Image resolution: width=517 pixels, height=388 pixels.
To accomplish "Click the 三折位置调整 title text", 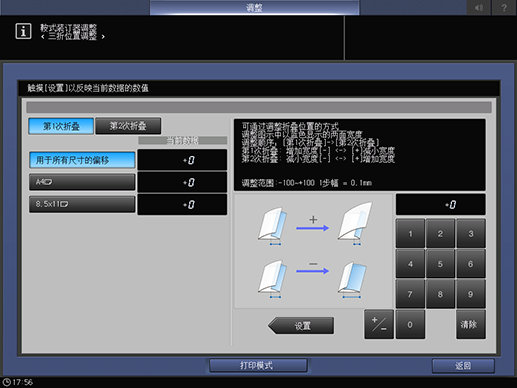I will pos(72,36).
